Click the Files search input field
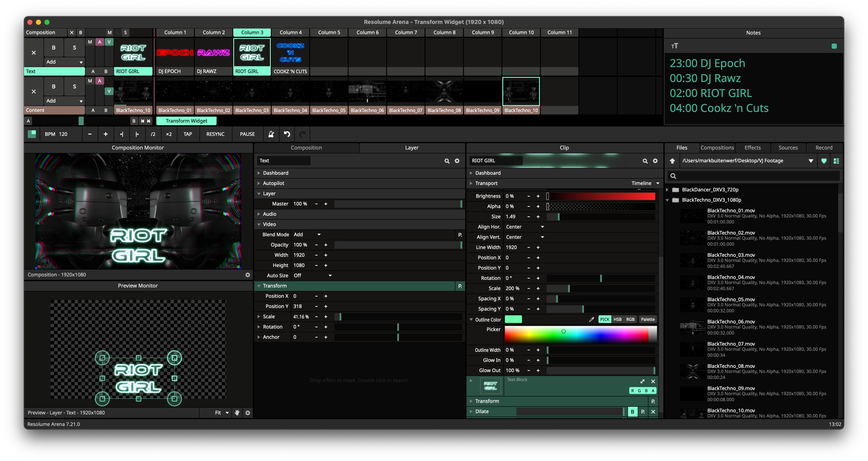 coord(753,176)
